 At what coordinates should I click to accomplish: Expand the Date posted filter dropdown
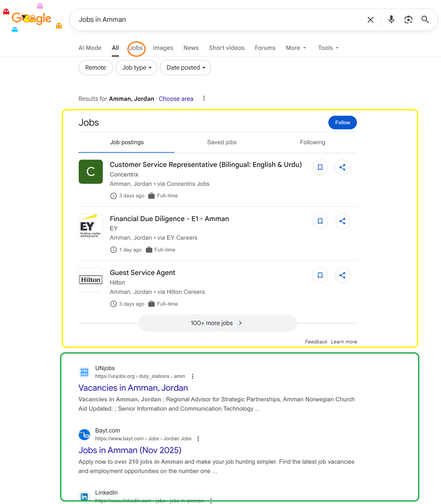click(186, 68)
